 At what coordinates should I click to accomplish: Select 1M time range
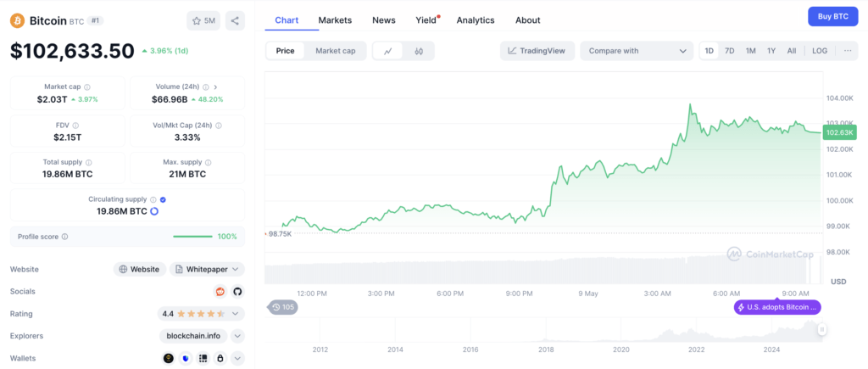pos(751,51)
